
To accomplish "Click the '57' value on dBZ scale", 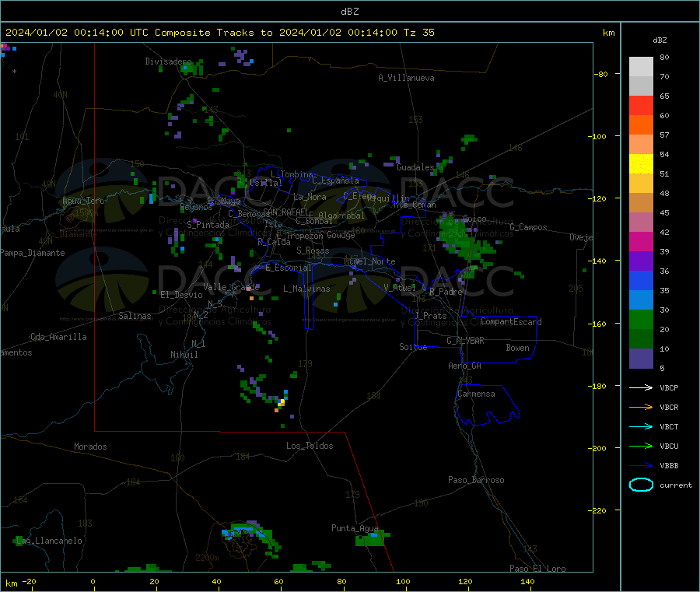I will pyautogui.click(x=664, y=135).
